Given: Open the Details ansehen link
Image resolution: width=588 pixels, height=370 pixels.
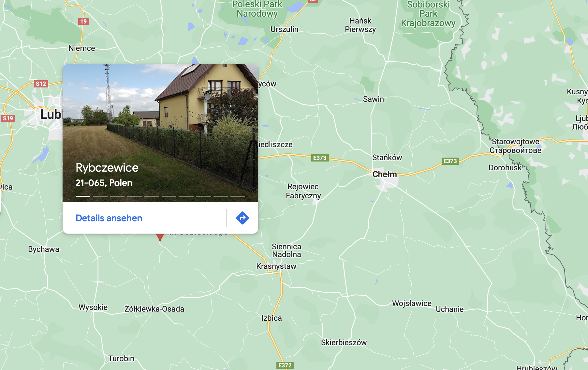Looking at the screenshot, I should [109, 218].
